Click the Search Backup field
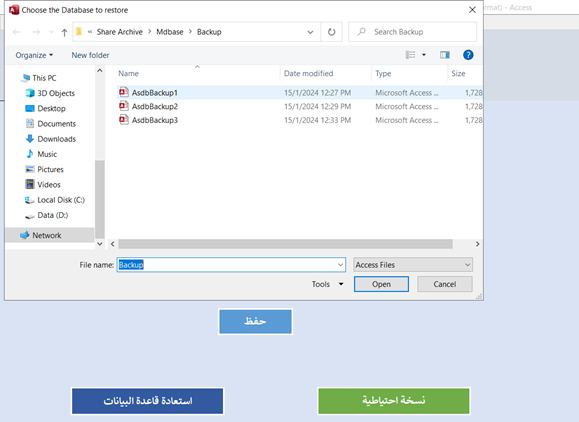Screen dimensions: 579x422 coord(412,32)
